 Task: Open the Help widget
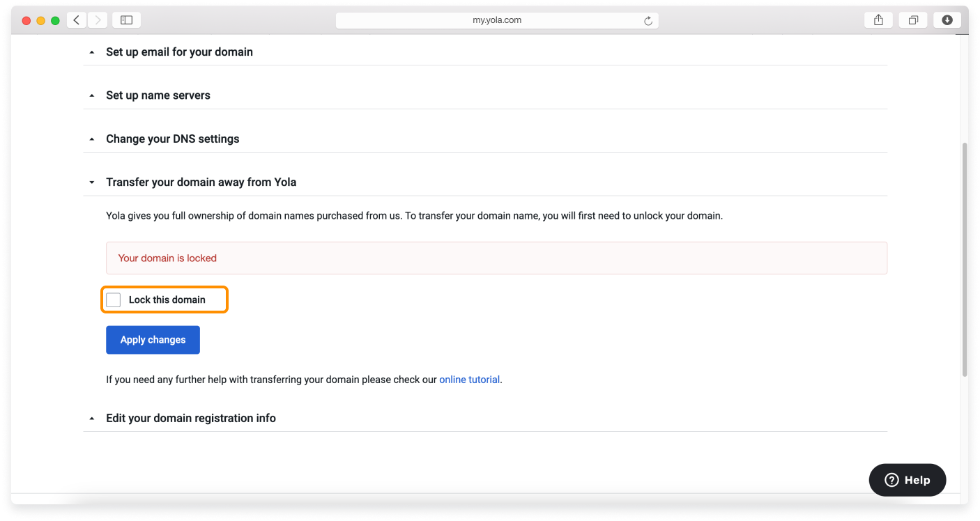click(907, 480)
